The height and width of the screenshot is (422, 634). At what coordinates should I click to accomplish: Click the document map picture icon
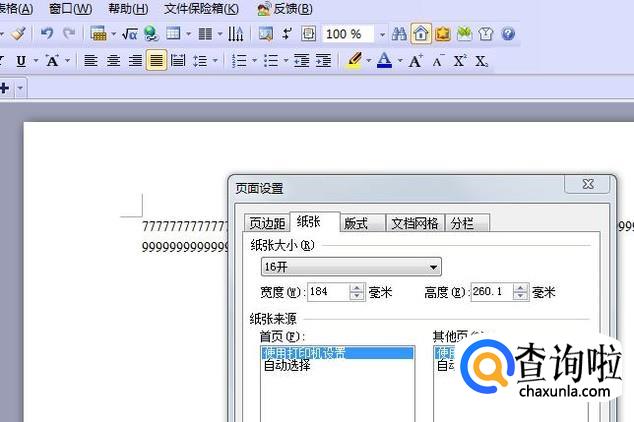coord(266,34)
